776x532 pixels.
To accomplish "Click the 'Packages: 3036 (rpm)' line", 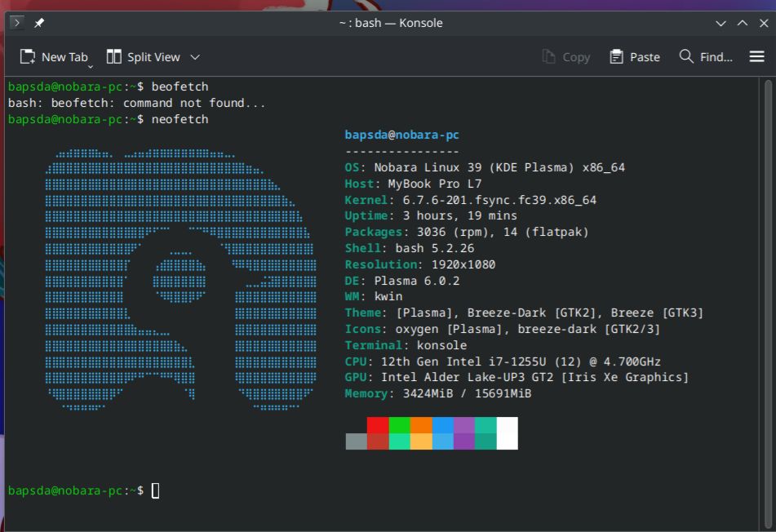I will click(x=467, y=232).
